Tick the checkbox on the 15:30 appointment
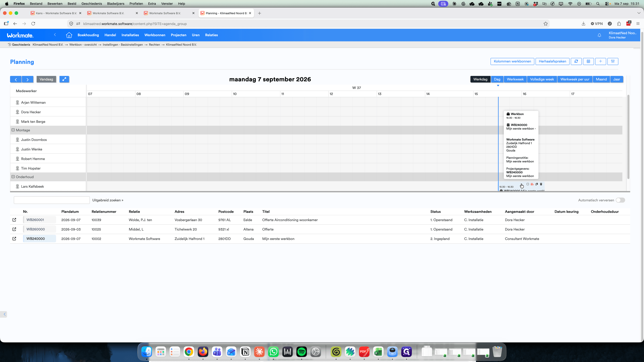 [528, 184]
